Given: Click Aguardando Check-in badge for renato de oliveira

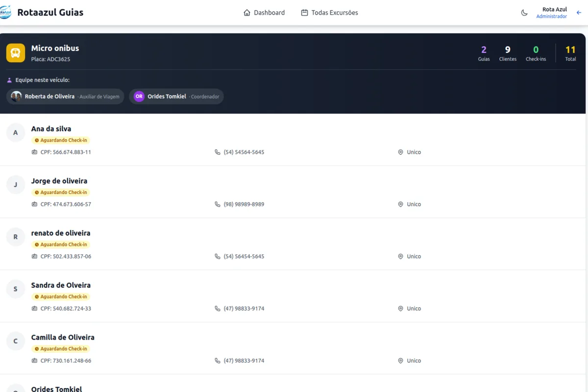Looking at the screenshot, I should pos(61,245).
